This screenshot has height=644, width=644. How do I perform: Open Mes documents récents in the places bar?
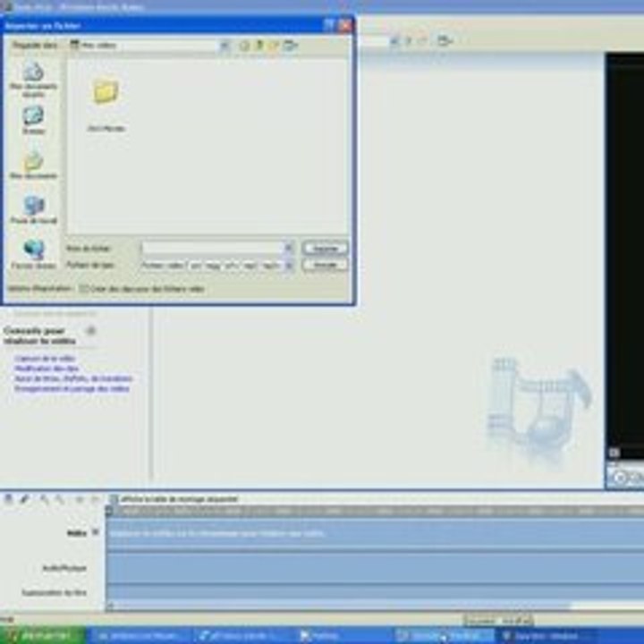coord(34,80)
